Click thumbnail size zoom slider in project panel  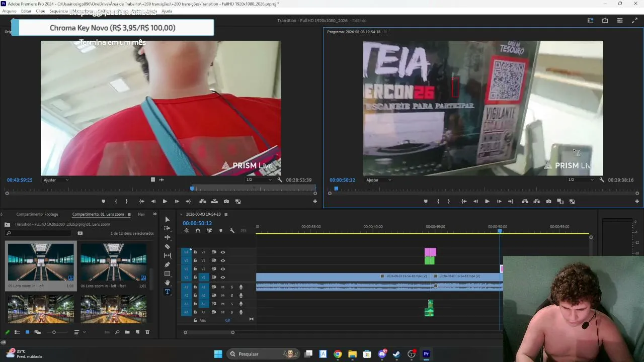[54, 332]
